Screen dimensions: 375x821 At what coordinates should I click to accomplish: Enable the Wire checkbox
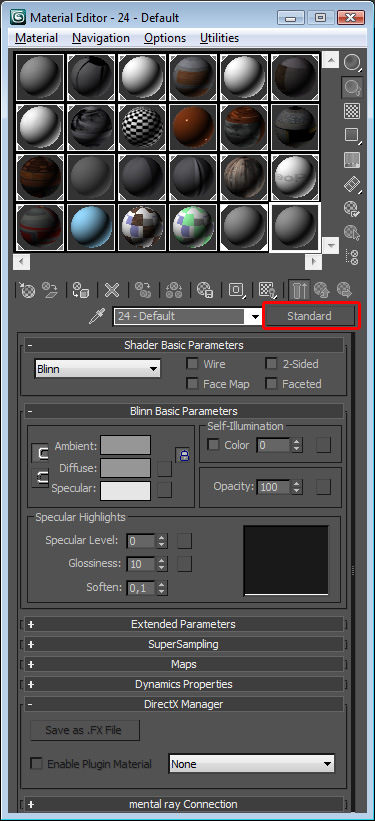pyautogui.click(x=193, y=364)
